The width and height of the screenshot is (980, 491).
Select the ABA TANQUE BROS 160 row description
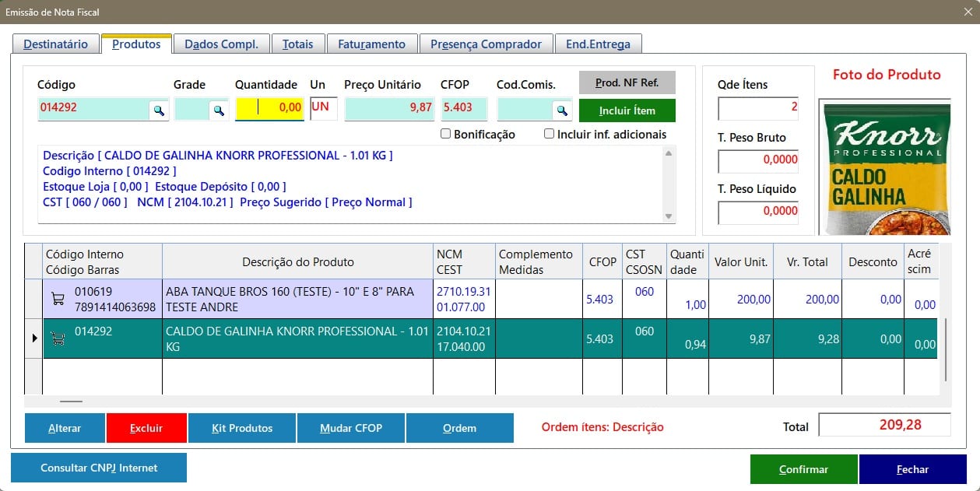[x=297, y=299]
